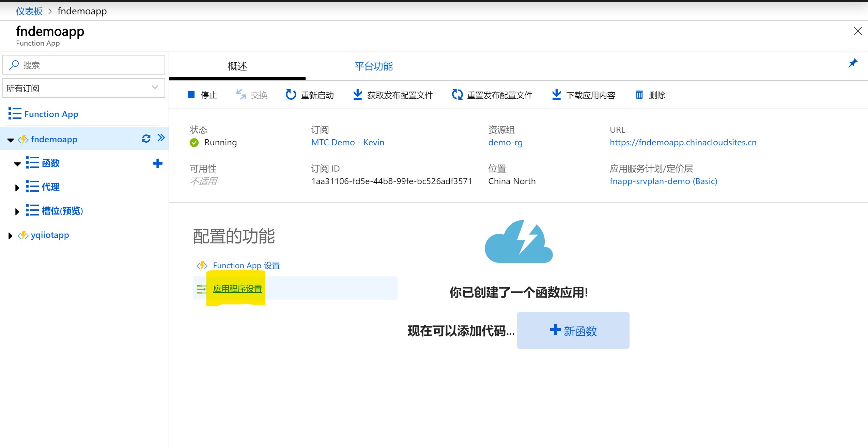Click the search magnifier icon
The image size is (868, 448).
14,65
